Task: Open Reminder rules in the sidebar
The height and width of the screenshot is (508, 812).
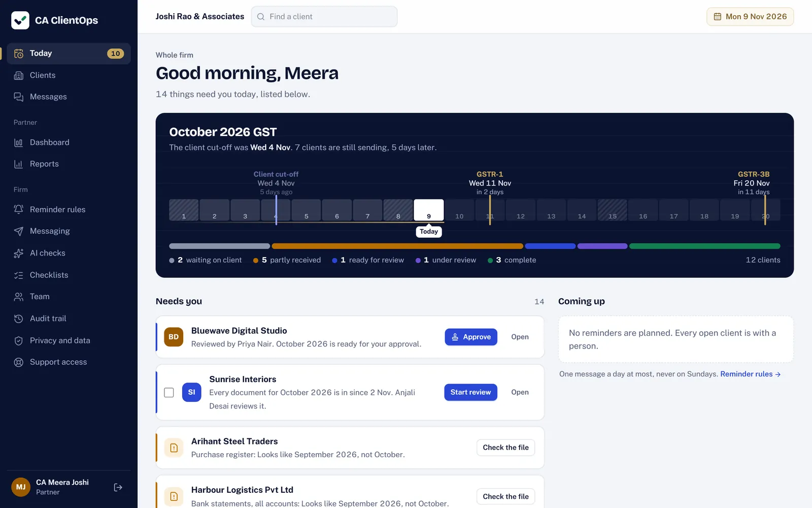Action: (69, 209)
